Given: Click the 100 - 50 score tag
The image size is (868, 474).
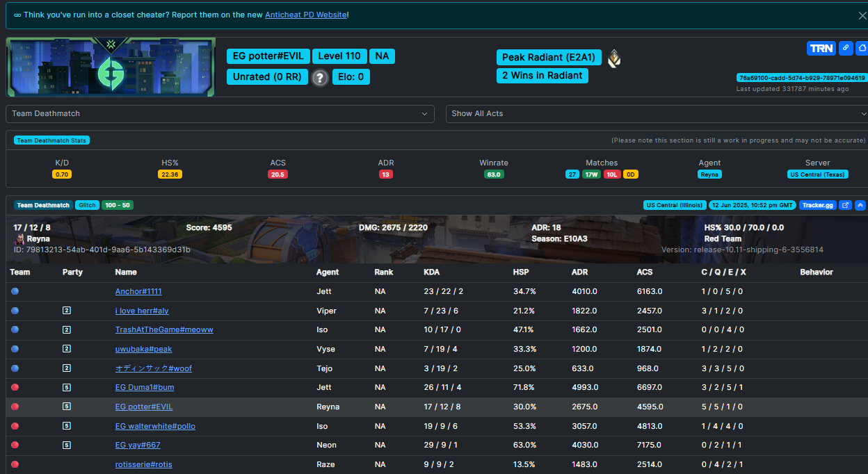Looking at the screenshot, I should click(x=118, y=205).
